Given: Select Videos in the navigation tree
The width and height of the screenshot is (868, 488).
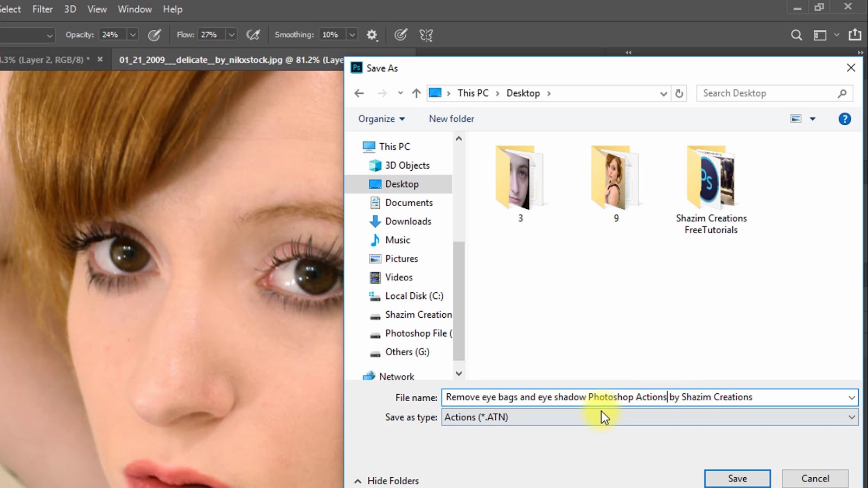Looking at the screenshot, I should (x=399, y=277).
